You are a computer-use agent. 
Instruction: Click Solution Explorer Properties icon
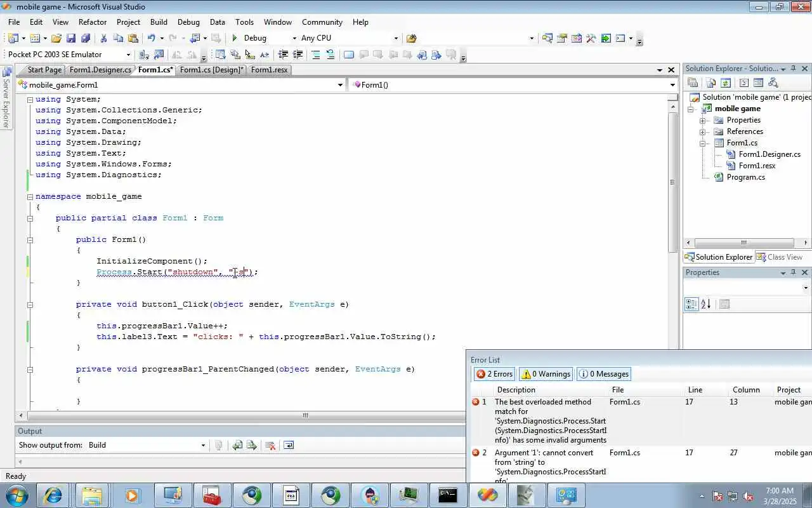coord(693,83)
